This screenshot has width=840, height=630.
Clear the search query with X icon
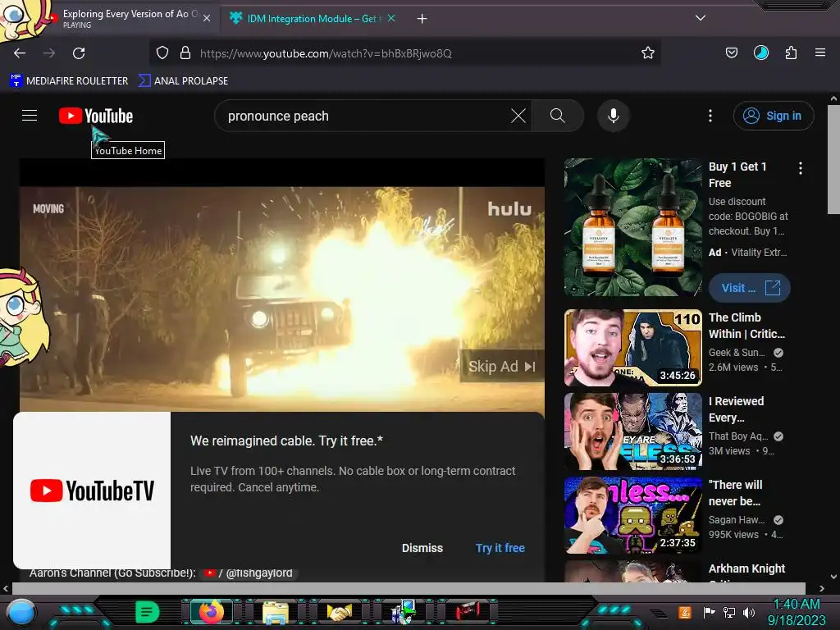click(518, 116)
